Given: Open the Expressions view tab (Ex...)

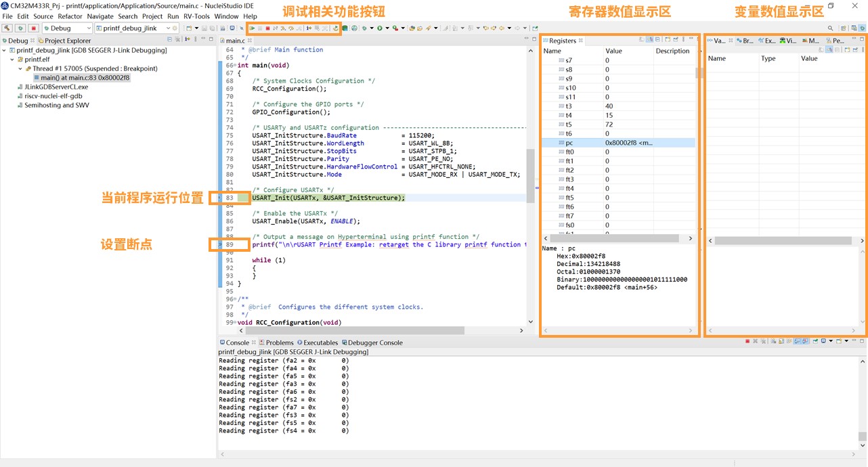Looking at the screenshot, I should point(766,41).
